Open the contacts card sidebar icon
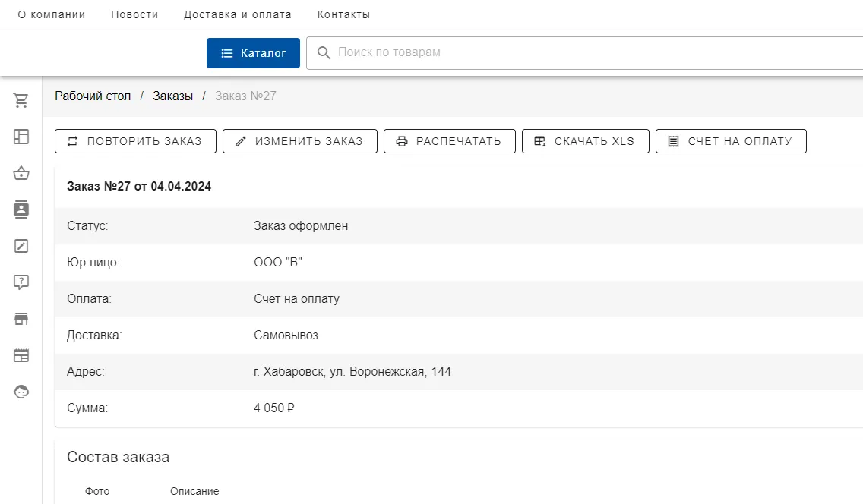863x504 pixels. click(21, 209)
